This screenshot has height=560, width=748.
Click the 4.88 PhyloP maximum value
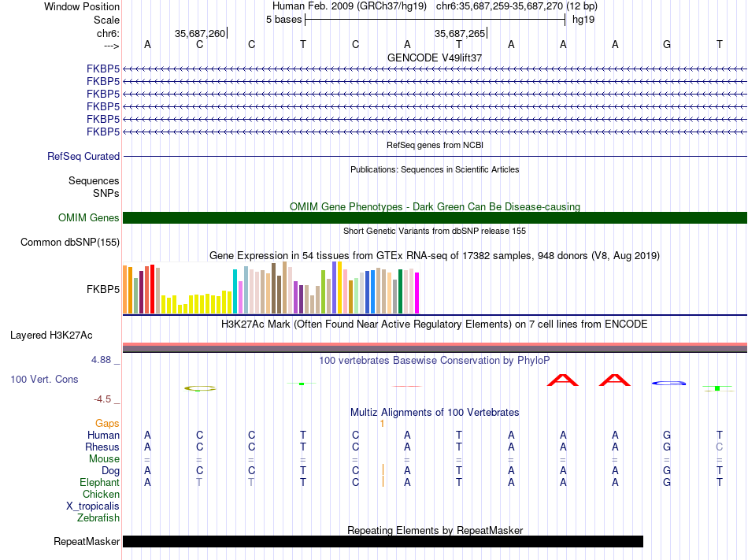click(101, 360)
